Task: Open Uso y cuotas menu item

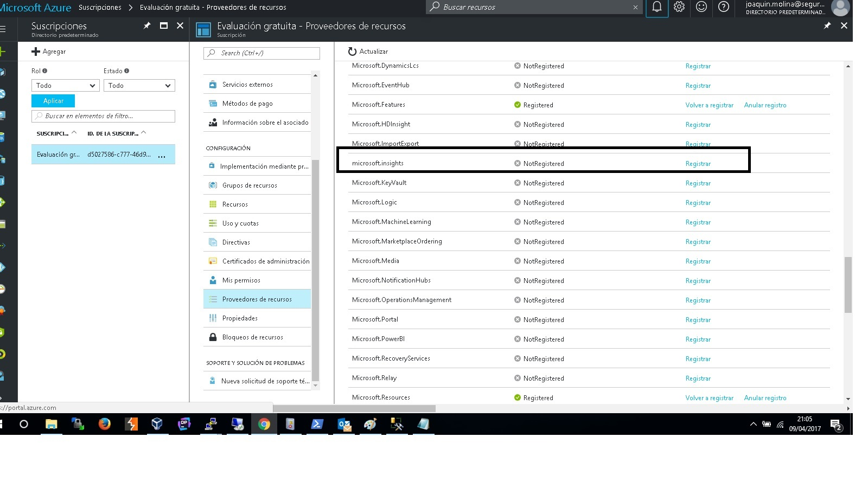Action: click(x=240, y=223)
